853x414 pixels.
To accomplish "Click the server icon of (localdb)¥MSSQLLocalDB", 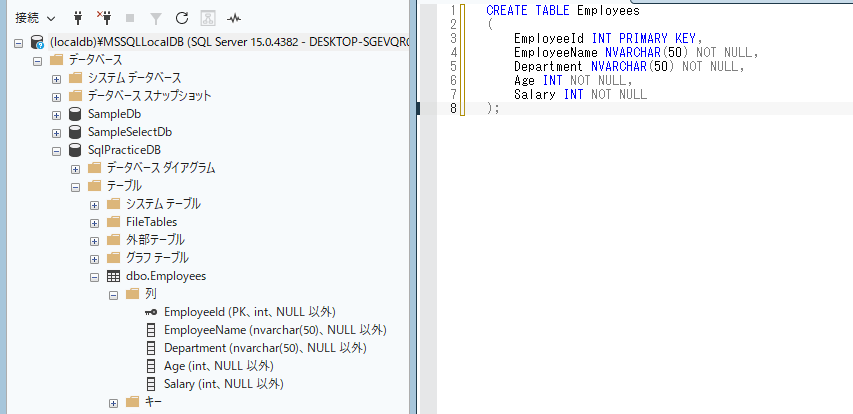I will point(37,42).
